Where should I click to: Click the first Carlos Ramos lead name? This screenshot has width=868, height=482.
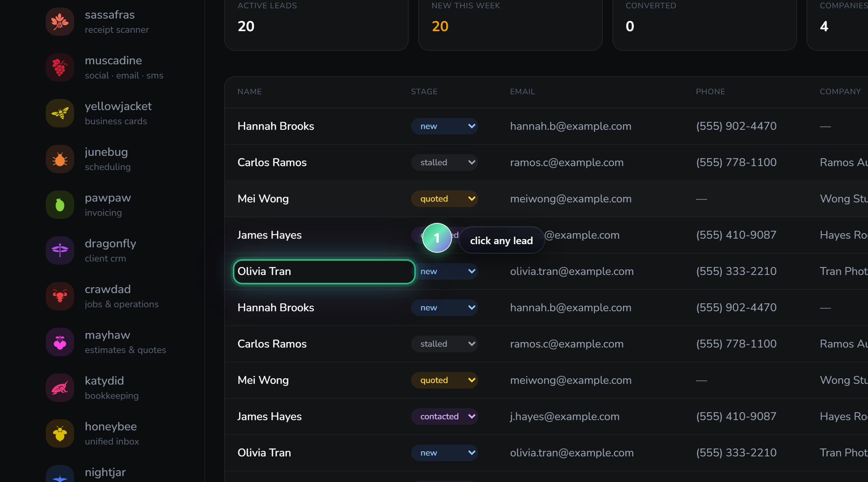pos(272,163)
